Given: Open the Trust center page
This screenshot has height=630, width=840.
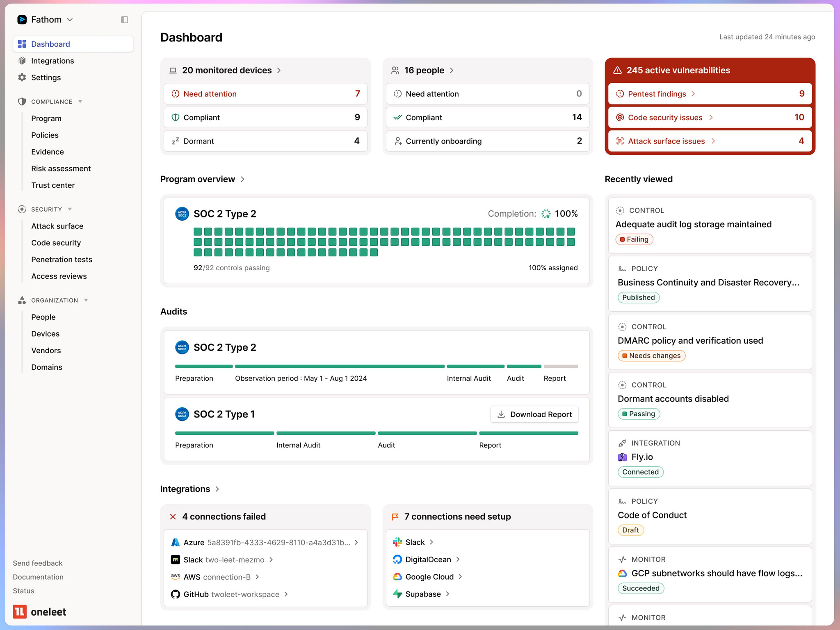Looking at the screenshot, I should pyautogui.click(x=53, y=185).
